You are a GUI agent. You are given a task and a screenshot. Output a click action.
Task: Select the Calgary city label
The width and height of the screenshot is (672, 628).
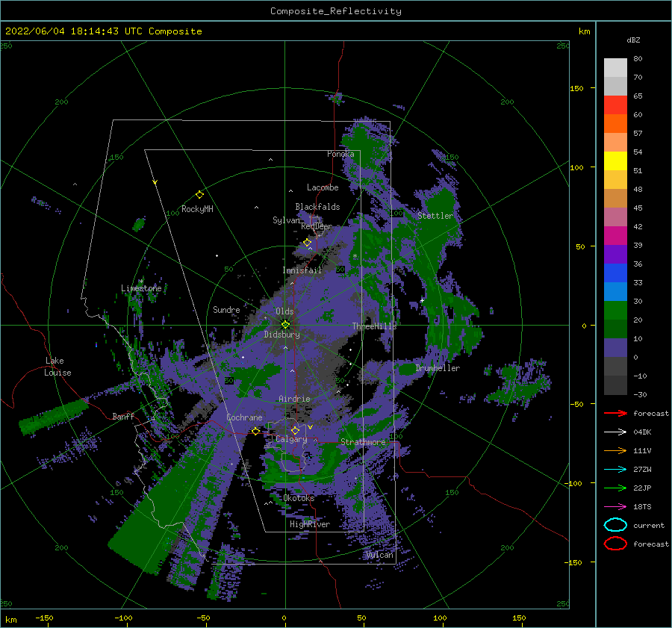pos(291,439)
